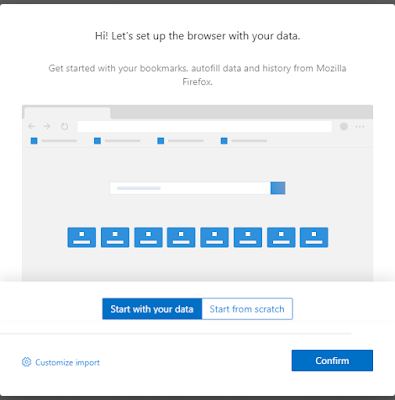Click the blue search button in illustration
Viewport: 395px width, 400px height.
point(278,188)
